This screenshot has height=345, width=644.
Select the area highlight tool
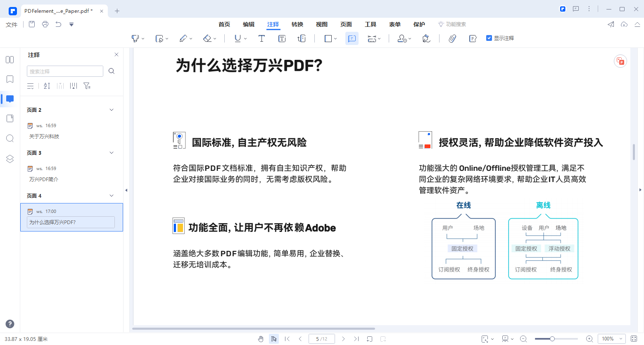click(159, 38)
